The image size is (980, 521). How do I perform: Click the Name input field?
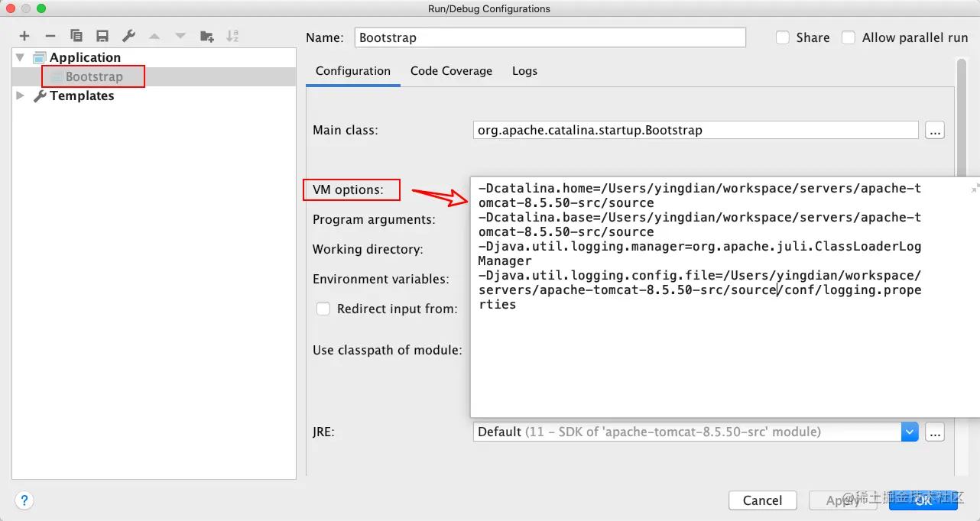tap(550, 37)
